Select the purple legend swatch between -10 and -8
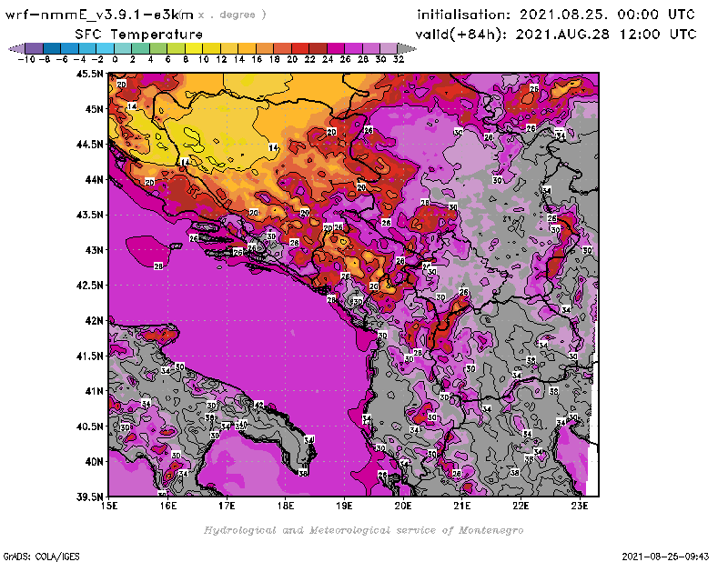 [35, 48]
